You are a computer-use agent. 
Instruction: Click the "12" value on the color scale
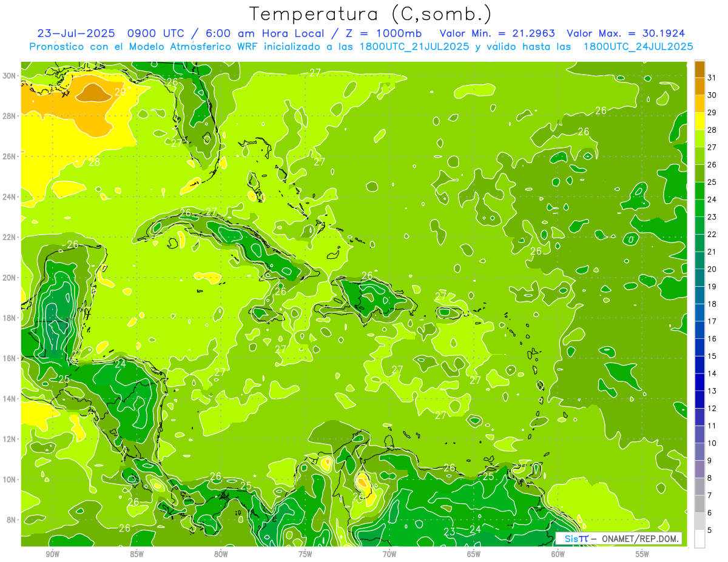[712, 408]
